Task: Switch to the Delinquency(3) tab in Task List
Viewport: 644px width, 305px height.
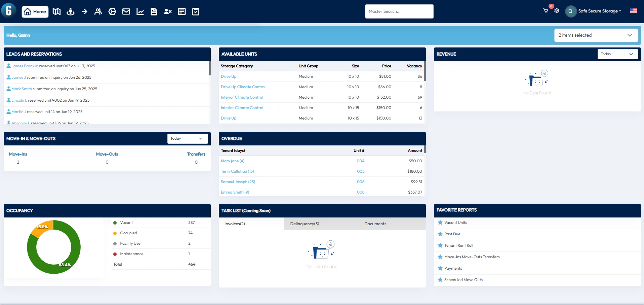Action: coord(304,224)
